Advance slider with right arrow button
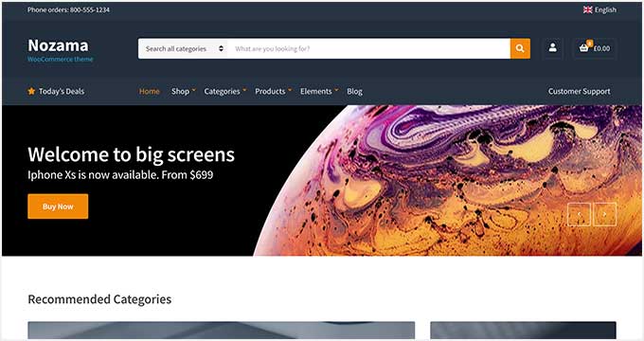644x341 pixels. [x=604, y=214]
